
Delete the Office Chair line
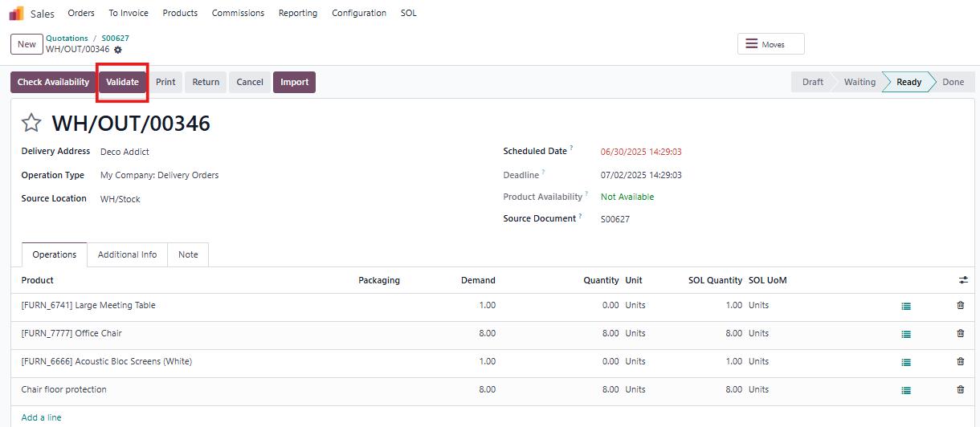pyautogui.click(x=960, y=333)
